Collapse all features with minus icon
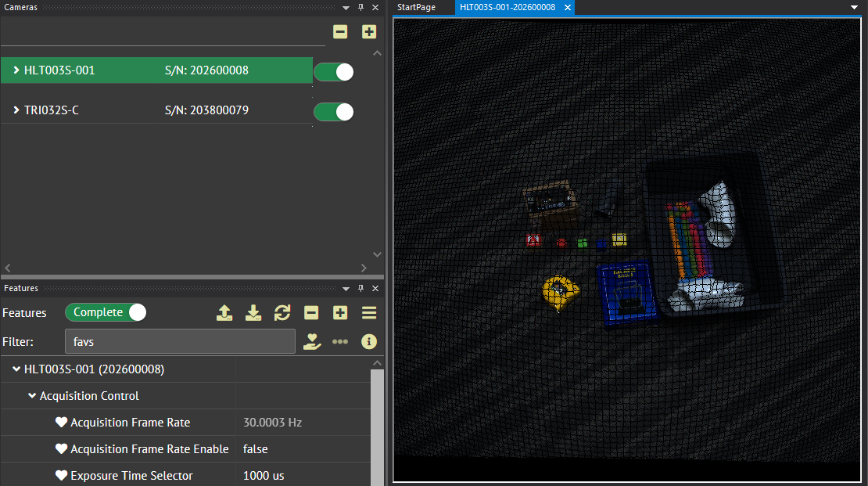 click(x=311, y=313)
